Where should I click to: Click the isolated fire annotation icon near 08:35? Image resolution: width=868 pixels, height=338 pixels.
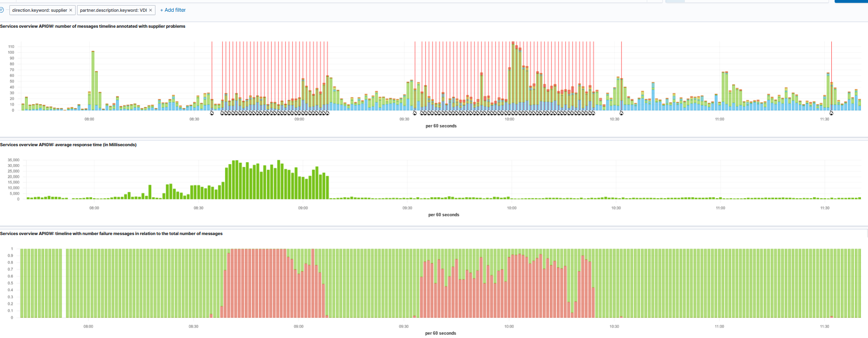pos(212,113)
